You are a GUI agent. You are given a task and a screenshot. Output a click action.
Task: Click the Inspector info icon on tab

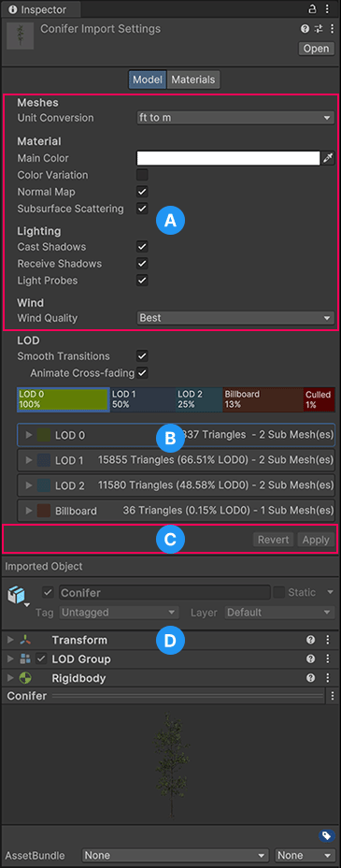click(13, 9)
